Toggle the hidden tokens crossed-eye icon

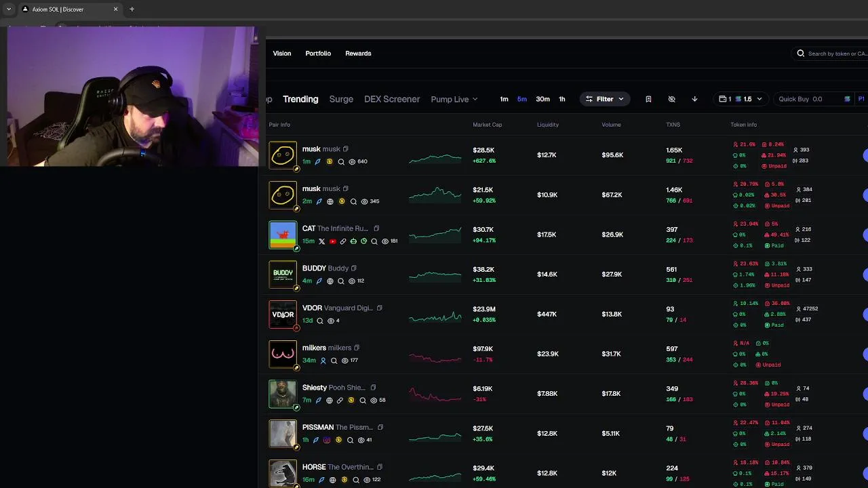point(671,99)
